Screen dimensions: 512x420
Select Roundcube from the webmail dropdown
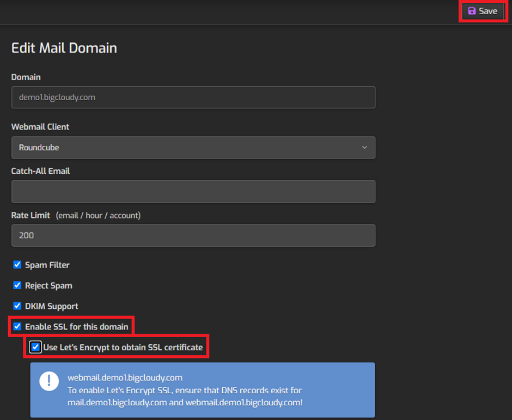click(x=193, y=148)
